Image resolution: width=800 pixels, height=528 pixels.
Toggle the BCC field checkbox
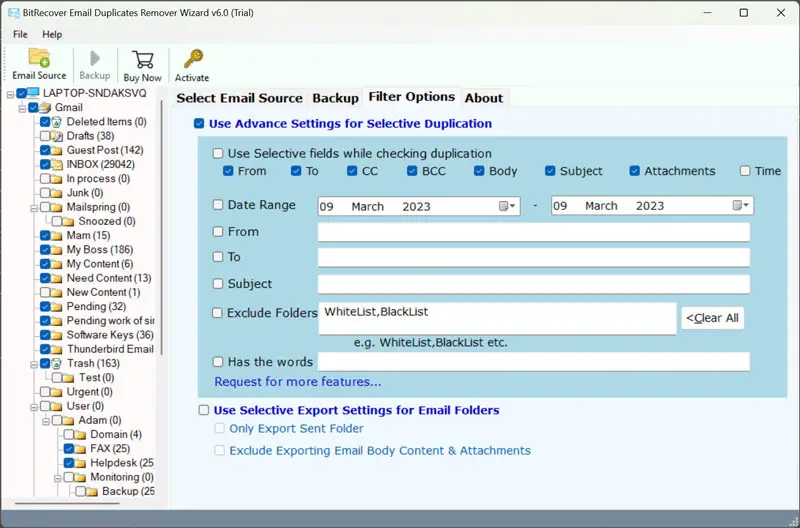click(412, 171)
